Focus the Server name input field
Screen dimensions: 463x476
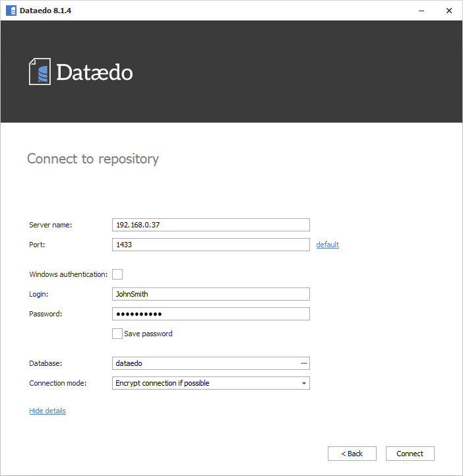211,225
